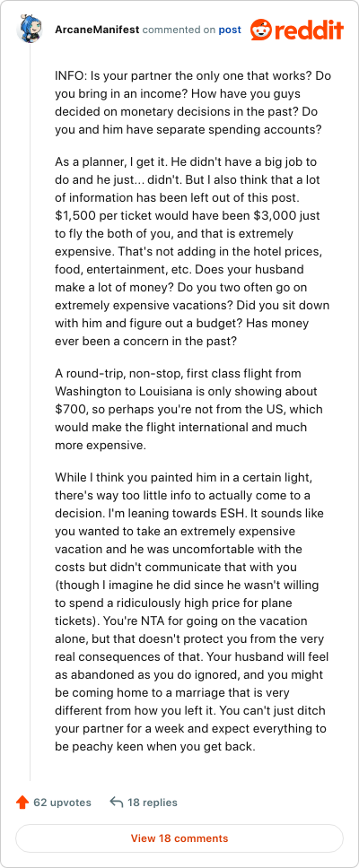Click the paragraph starting "While I think"
The width and height of the screenshot is (359, 868).
(x=193, y=612)
